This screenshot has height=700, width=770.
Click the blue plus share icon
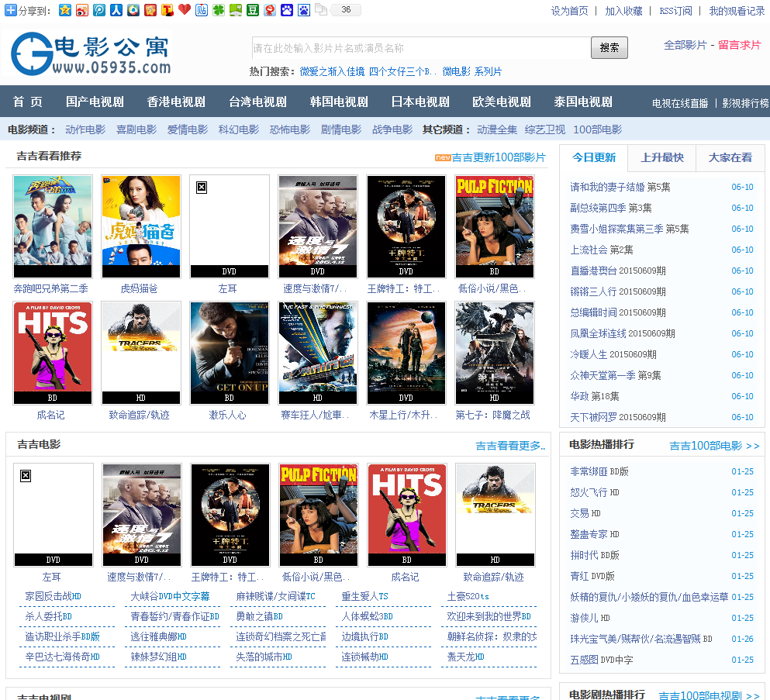tap(10, 10)
